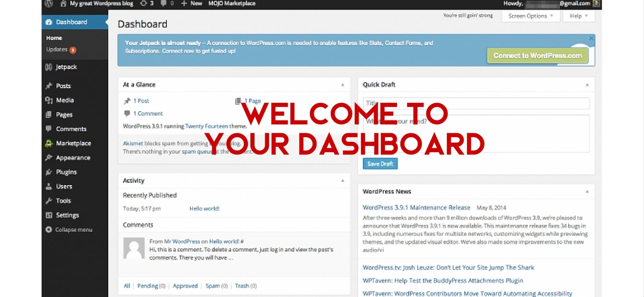Collapse the Quick Draft panel
This screenshot has height=297, width=644.
pyautogui.click(x=587, y=85)
